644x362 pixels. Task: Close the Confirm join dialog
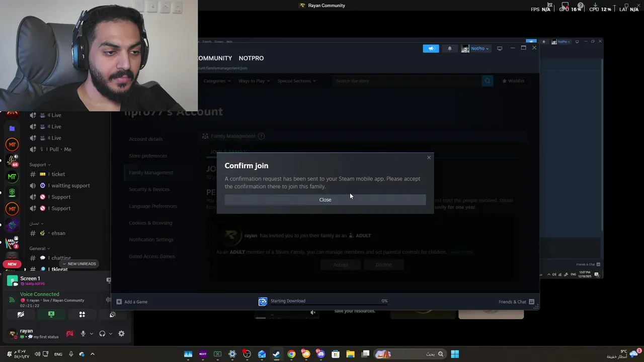(325, 200)
